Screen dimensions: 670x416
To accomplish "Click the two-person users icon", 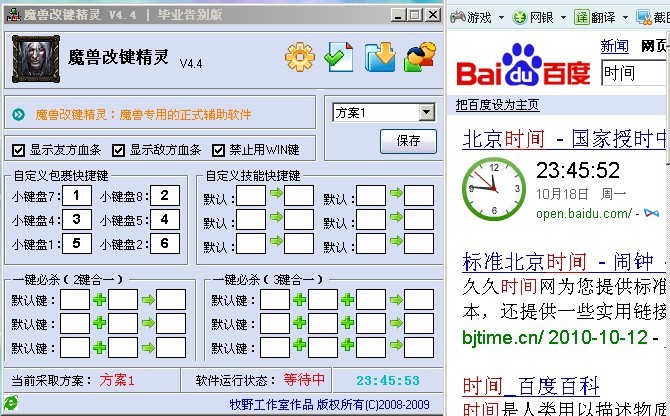I will pyautogui.click(x=419, y=58).
